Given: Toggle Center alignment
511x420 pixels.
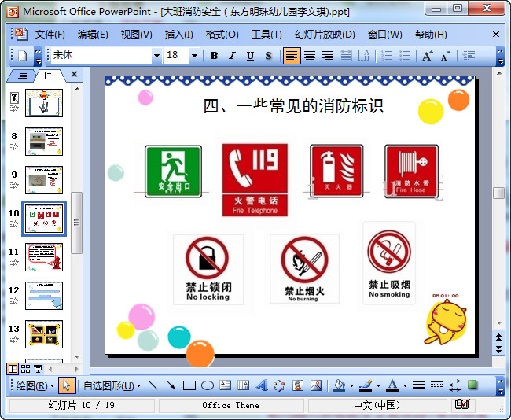Looking at the screenshot, I should pos(310,56).
